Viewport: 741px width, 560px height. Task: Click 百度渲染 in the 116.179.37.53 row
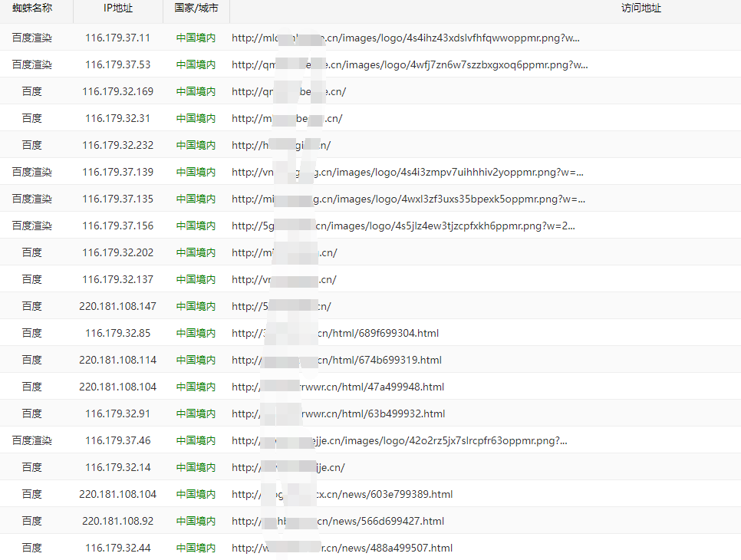point(32,64)
